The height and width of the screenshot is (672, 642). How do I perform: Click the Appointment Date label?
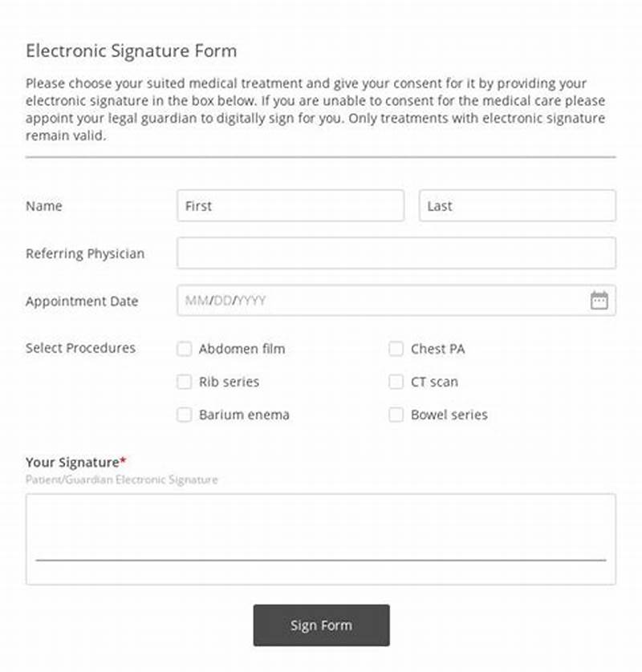pyautogui.click(x=82, y=301)
